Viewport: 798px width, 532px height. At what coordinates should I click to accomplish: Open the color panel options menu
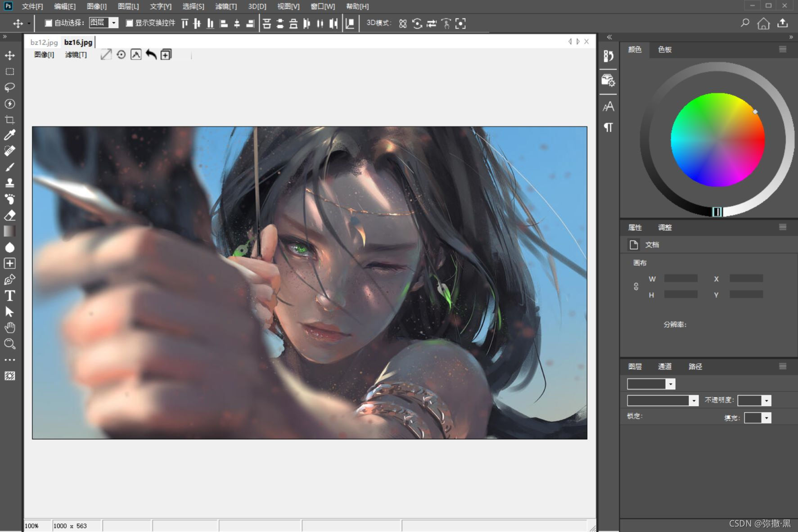pos(783,49)
